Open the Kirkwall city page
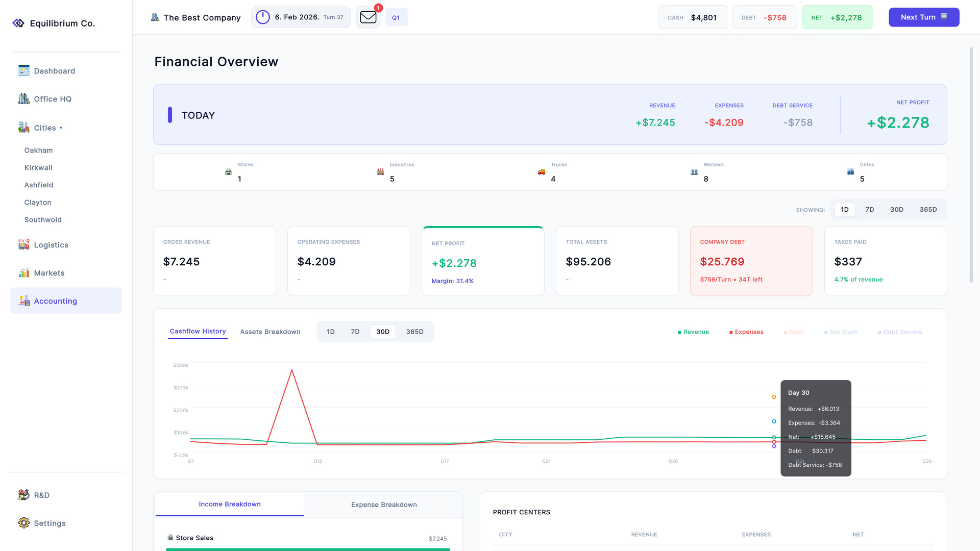 coord(38,167)
